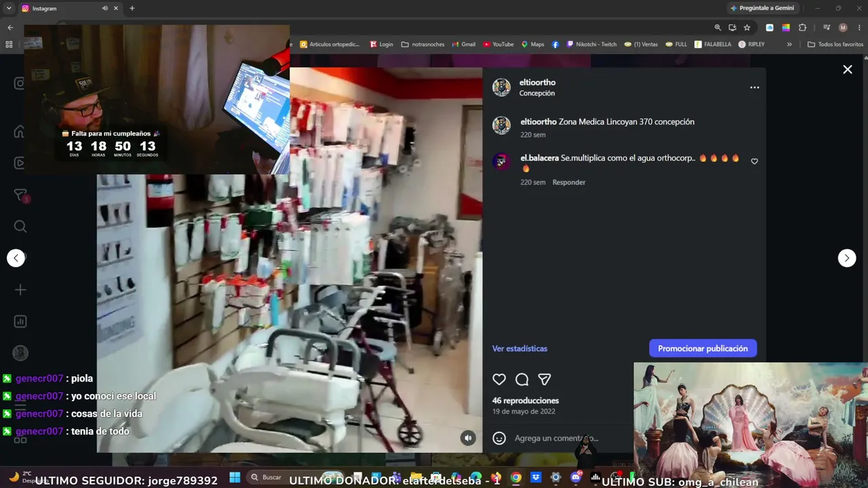The image size is (868, 488).
Task: Open the Chrome profile avatar M
Action: click(843, 28)
